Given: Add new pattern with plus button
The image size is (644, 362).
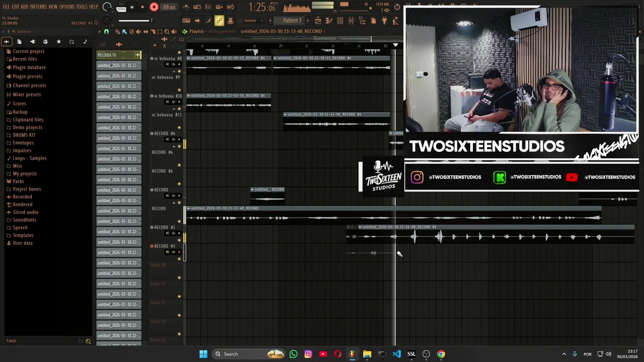Looking at the screenshot, I should (x=307, y=21).
